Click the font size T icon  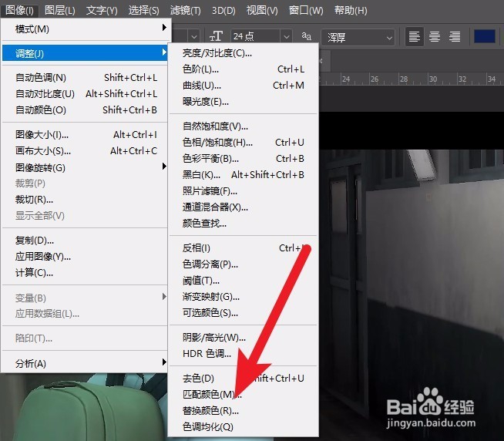coord(216,36)
